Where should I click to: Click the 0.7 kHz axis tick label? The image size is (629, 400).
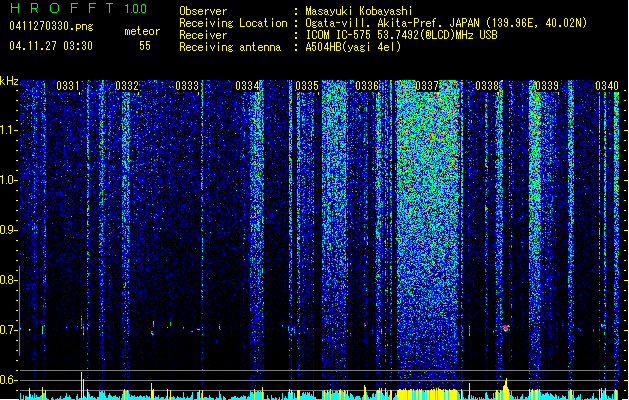[8, 330]
